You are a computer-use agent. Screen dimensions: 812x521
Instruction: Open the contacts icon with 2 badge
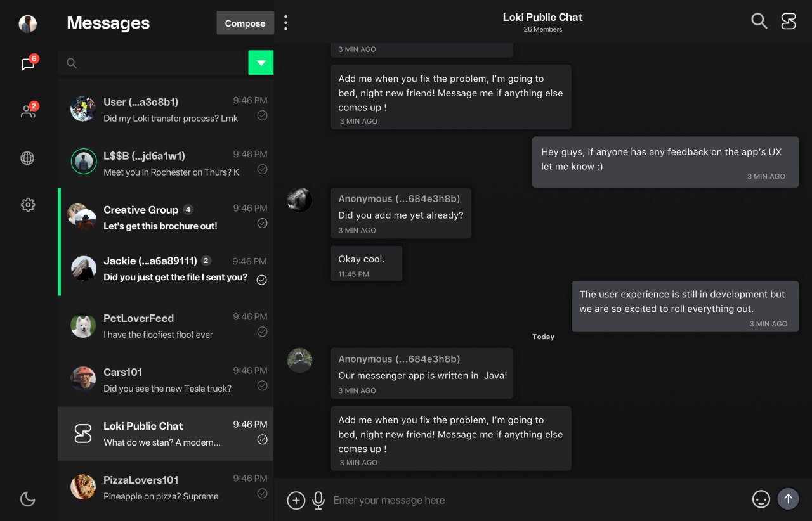click(28, 112)
